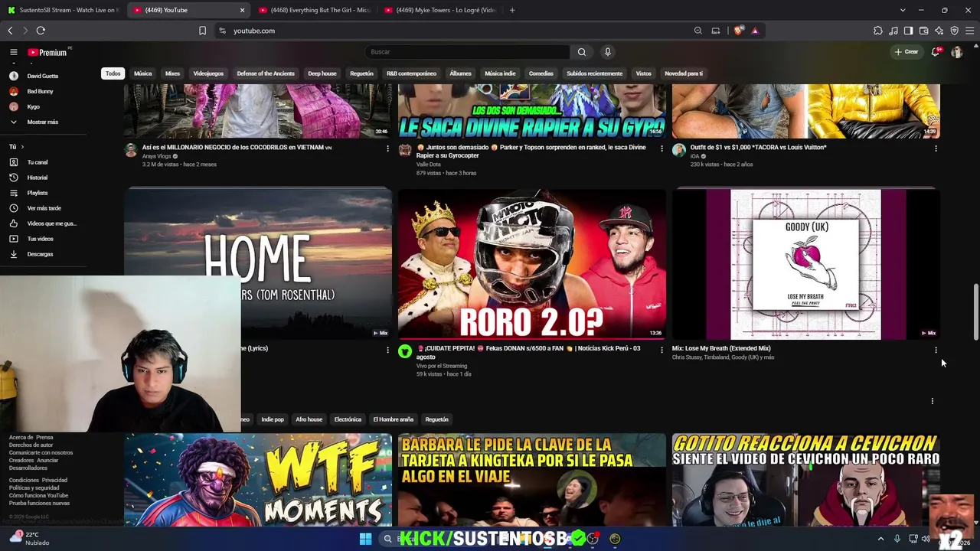Open YouTube notifications bell
Screen dimensions: 980x551
coord(935,52)
